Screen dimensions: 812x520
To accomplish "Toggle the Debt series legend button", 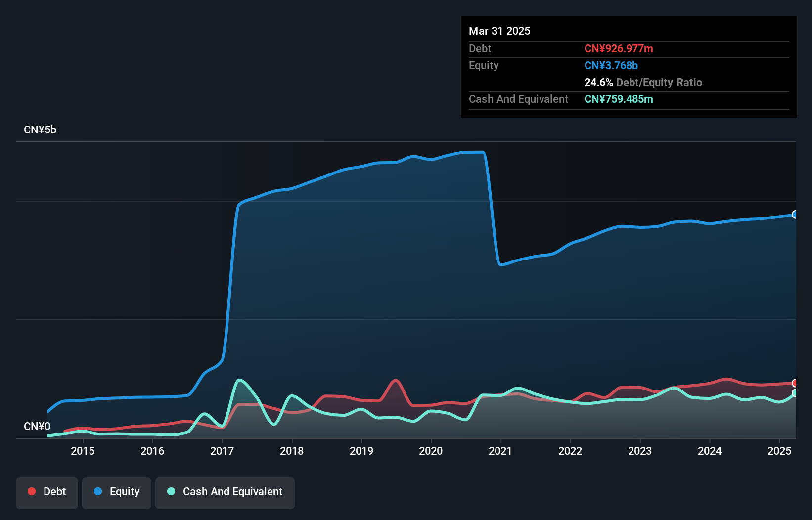I will pos(47,493).
